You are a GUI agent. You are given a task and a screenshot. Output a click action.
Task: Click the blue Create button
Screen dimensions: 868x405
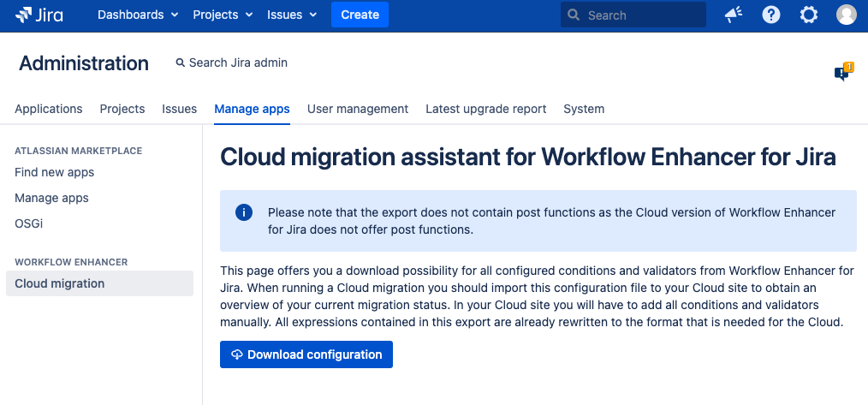(x=360, y=15)
